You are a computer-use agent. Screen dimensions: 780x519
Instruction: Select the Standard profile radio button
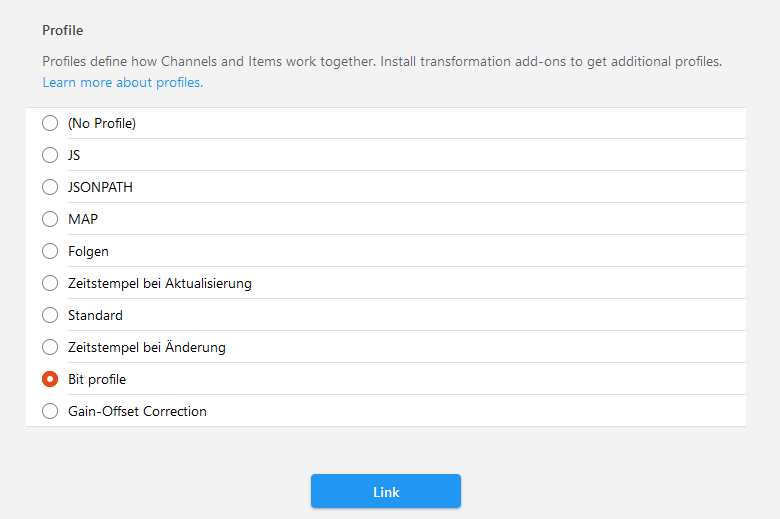(50, 315)
